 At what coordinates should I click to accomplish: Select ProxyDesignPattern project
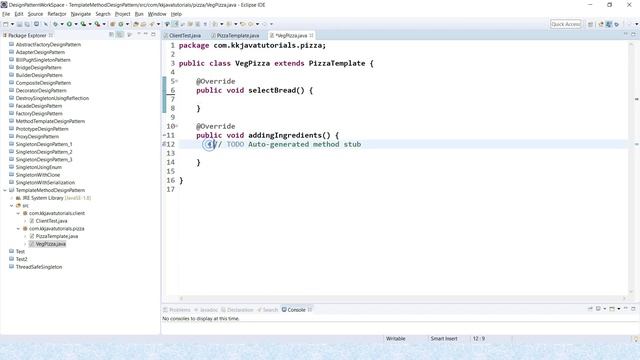(x=37, y=136)
